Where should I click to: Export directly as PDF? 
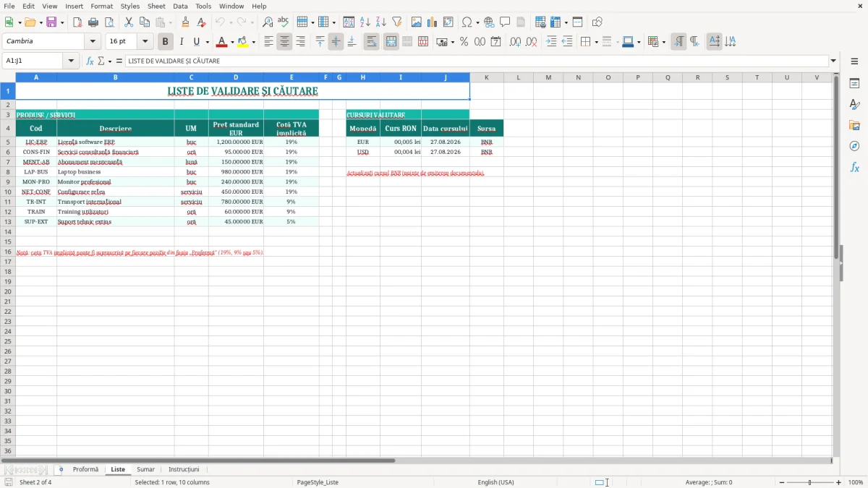77,22
